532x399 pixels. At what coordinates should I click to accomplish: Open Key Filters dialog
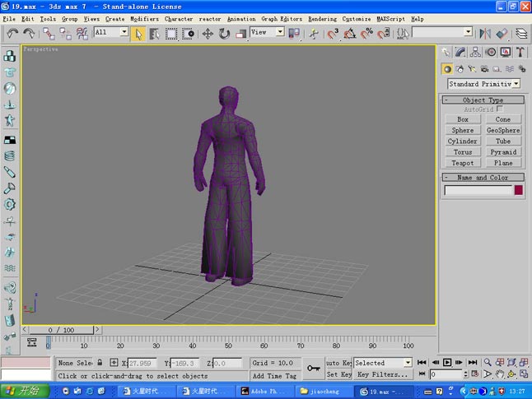point(383,374)
